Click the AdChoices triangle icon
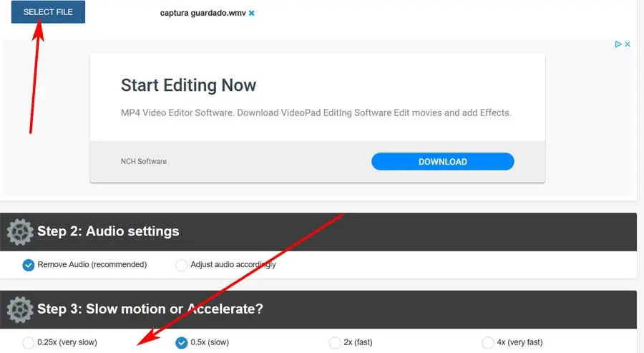This screenshot has height=353, width=644. pyautogui.click(x=618, y=44)
